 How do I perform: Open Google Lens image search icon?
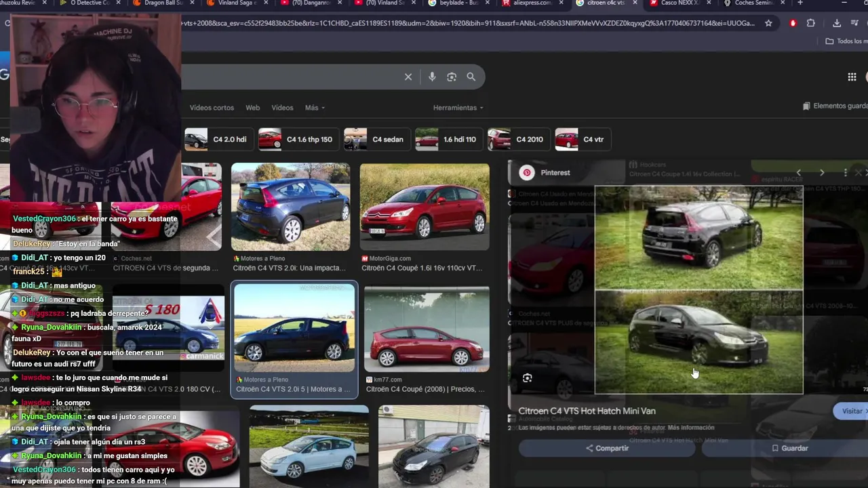[452, 77]
